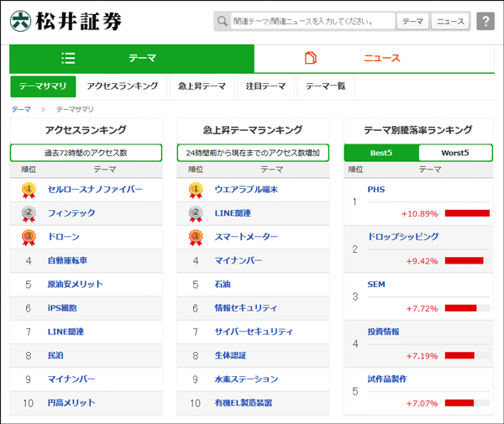
Task: Open the 有機EL製造装置 theme link
Action: coord(244,403)
